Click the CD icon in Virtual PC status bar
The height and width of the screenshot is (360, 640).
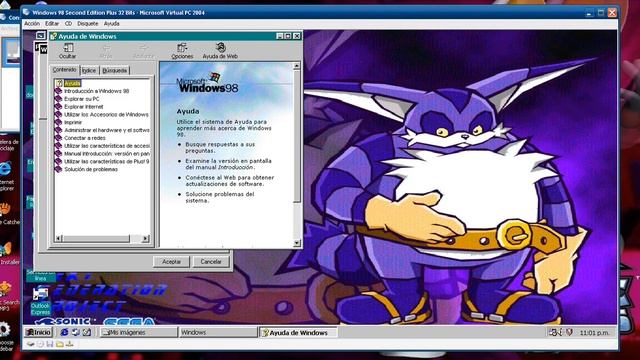[40, 344]
